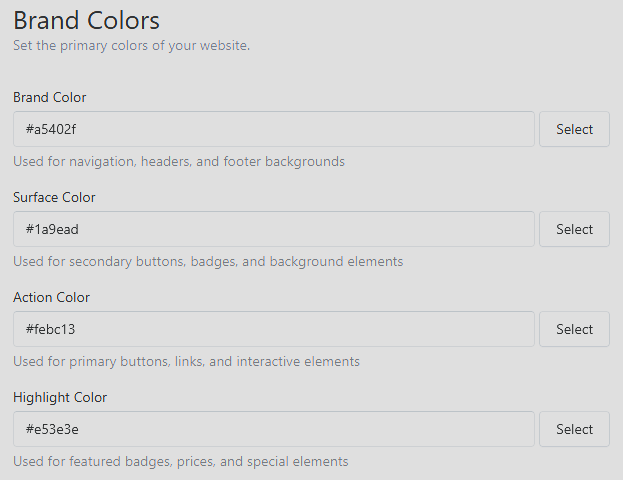
Task: Click the primary buttons and links hint text
Action: click(x=186, y=362)
